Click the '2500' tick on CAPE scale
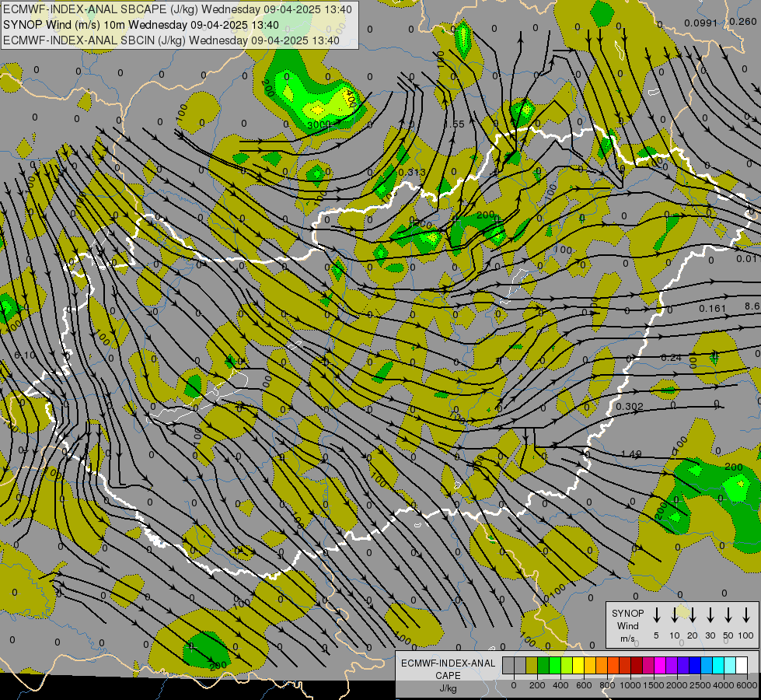The height and width of the screenshot is (700, 761). pos(700,685)
